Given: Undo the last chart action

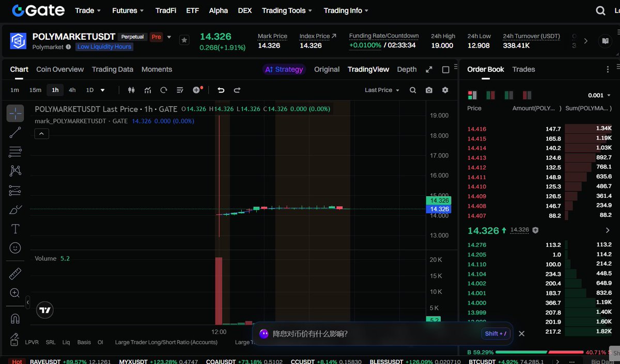Looking at the screenshot, I should 221,90.
